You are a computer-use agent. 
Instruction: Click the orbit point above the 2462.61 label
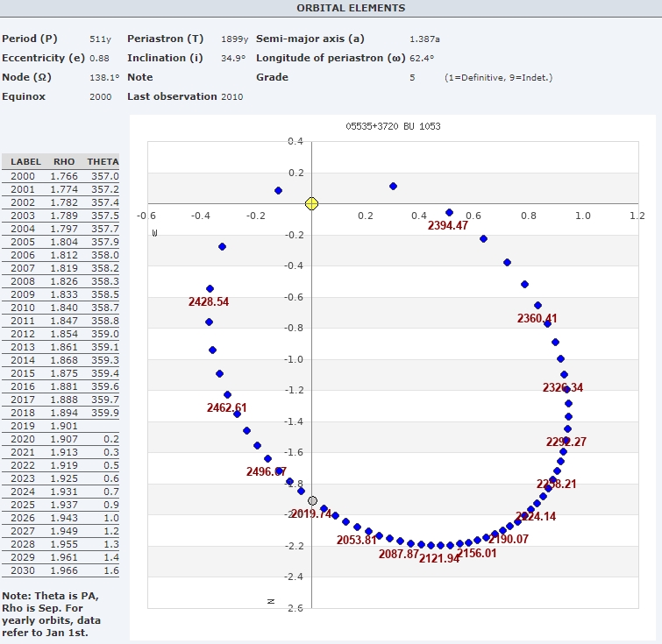227,395
